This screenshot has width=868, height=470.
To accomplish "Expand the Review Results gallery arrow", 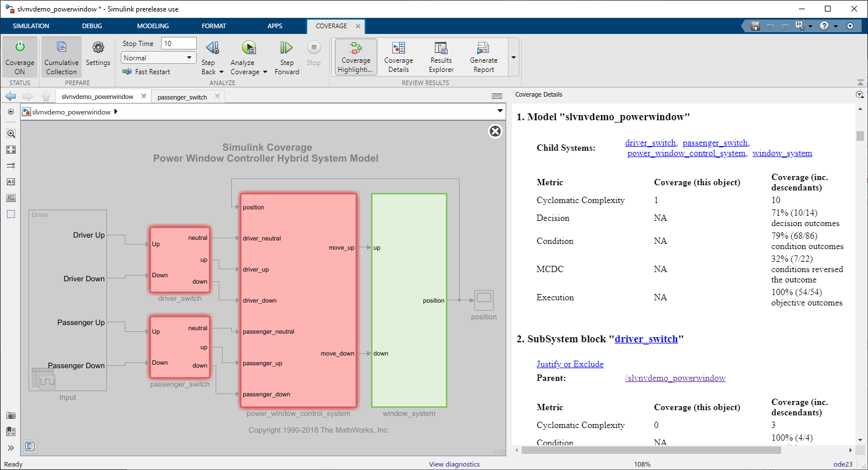I will coord(514,58).
